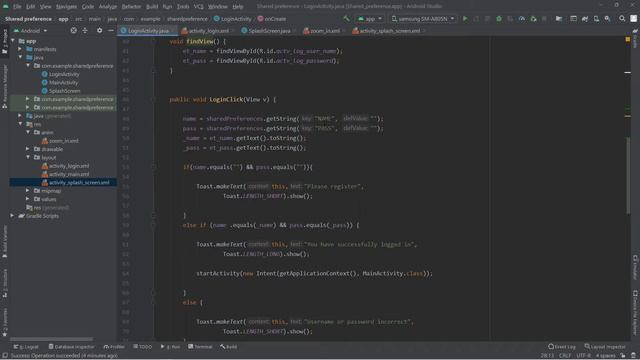Viewport: 640px width, 360px height.
Task: Open the Build menu
Action: pos(152,7)
